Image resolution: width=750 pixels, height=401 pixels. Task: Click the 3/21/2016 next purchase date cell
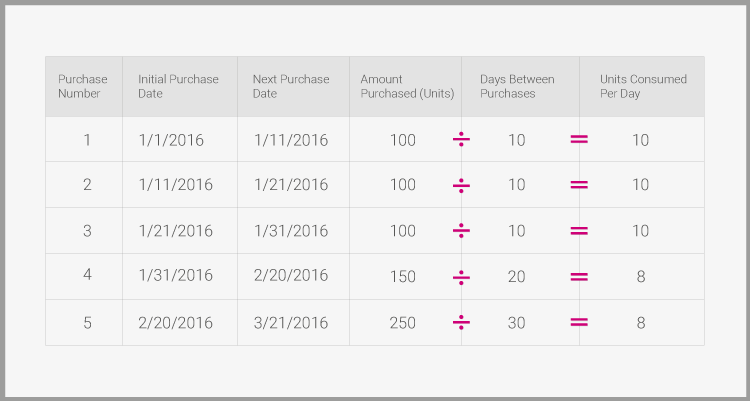pos(291,323)
